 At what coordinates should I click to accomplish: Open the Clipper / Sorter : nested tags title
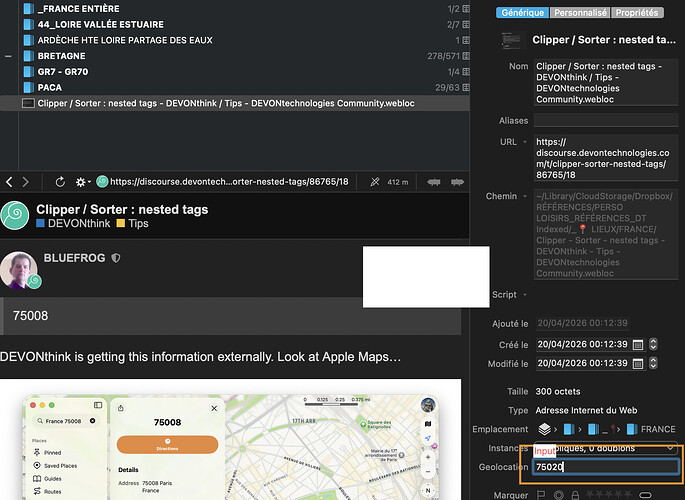tap(122, 209)
